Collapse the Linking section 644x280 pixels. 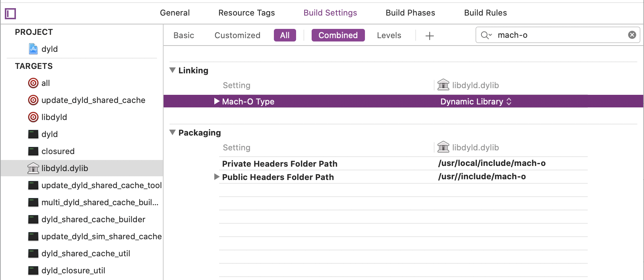click(172, 70)
